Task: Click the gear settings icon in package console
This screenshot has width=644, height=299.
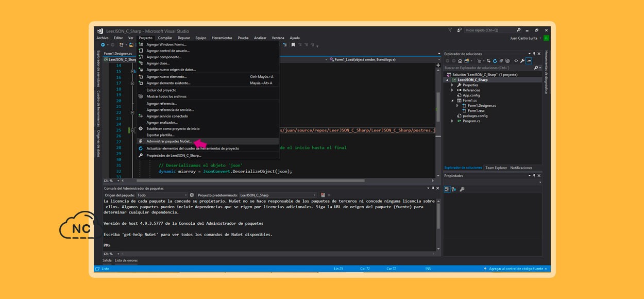Action: point(192,195)
